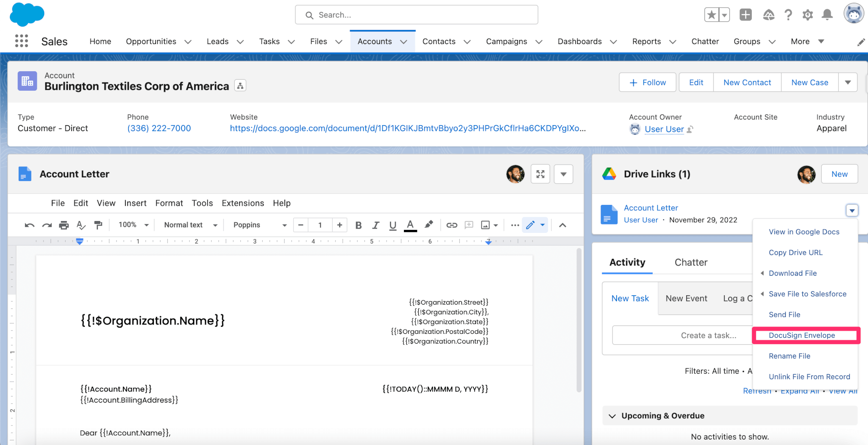Click the change owner icon
This screenshot has height=445, width=868.
pos(690,129)
